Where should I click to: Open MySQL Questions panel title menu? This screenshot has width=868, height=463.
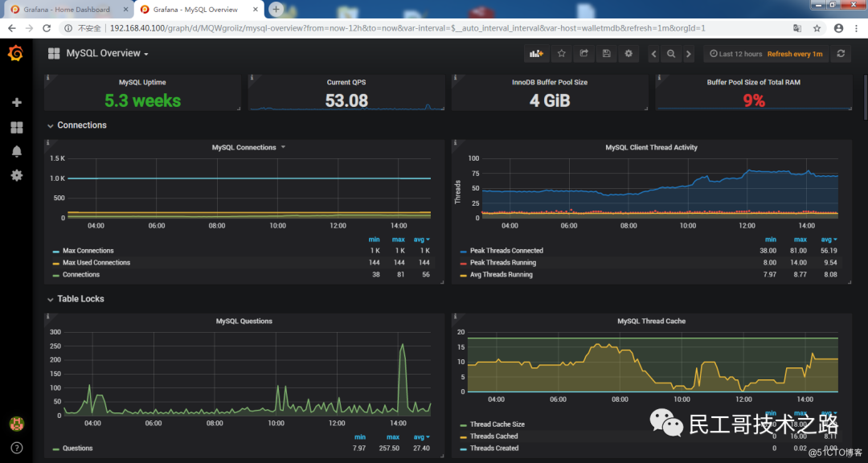tap(244, 322)
